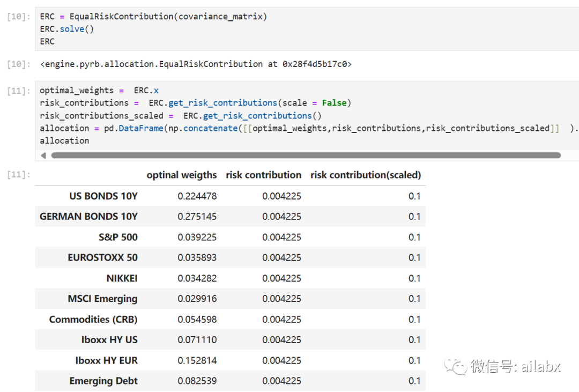
Task: Click weight value 0.152814
Action: tap(197, 360)
